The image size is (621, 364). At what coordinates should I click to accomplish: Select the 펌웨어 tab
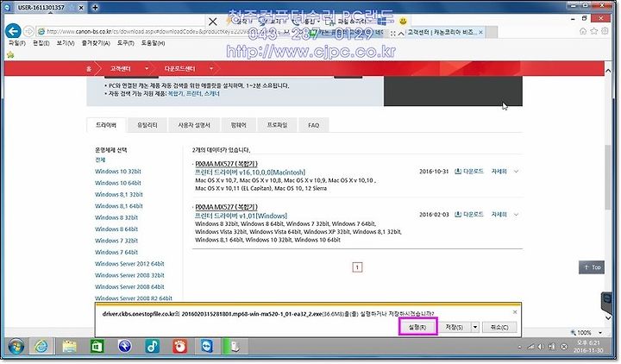pyautogui.click(x=238, y=125)
